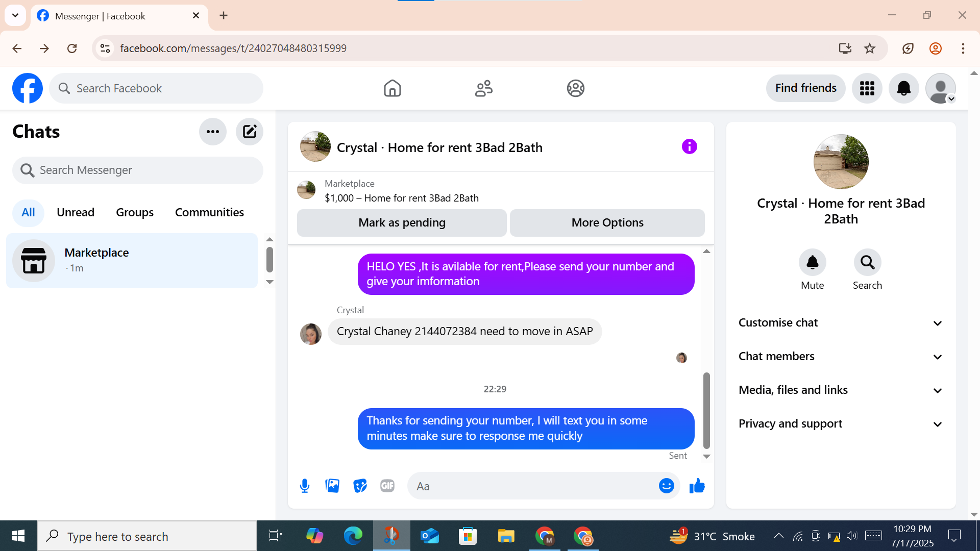Expand Privacy and support section

(841, 424)
